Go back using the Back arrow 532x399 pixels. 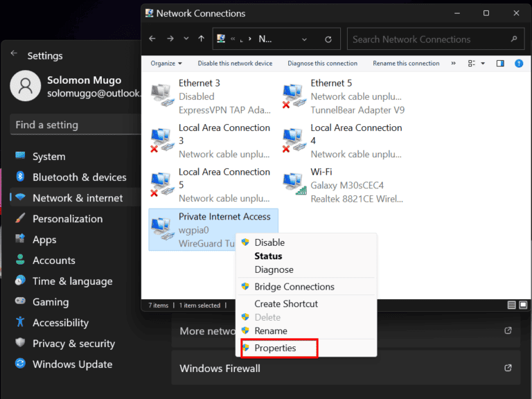coord(152,39)
